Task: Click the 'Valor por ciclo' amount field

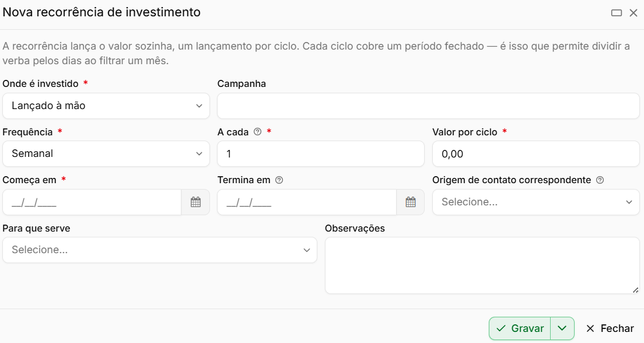Action: (x=536, y=153)
